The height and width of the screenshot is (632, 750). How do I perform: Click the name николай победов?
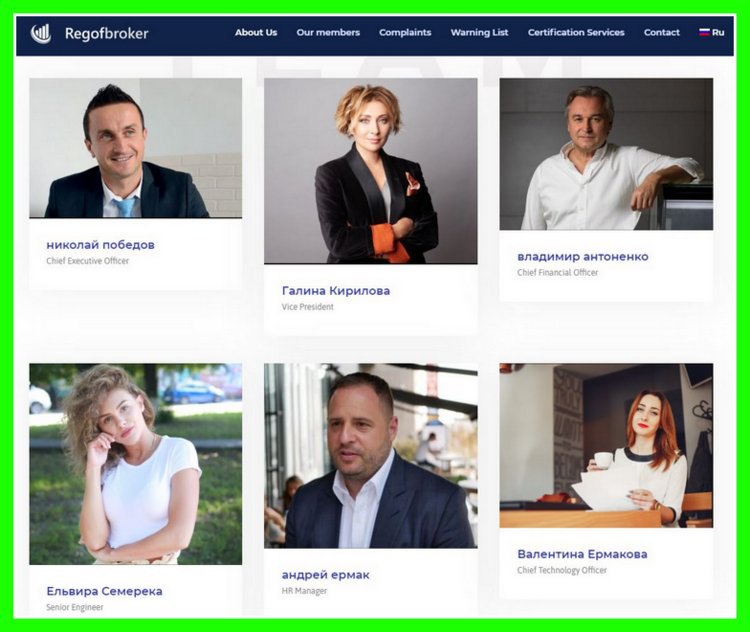coord(100,245)
